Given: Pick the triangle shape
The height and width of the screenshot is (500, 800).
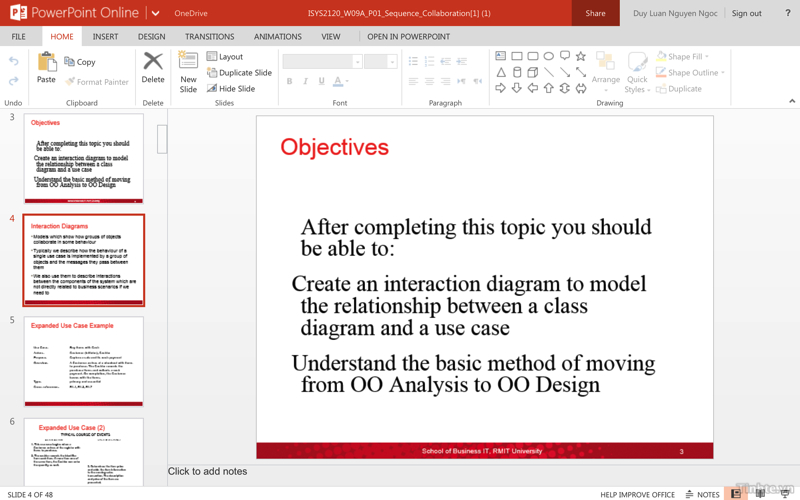Looking at the screenshot, I should tap(501, 73).
